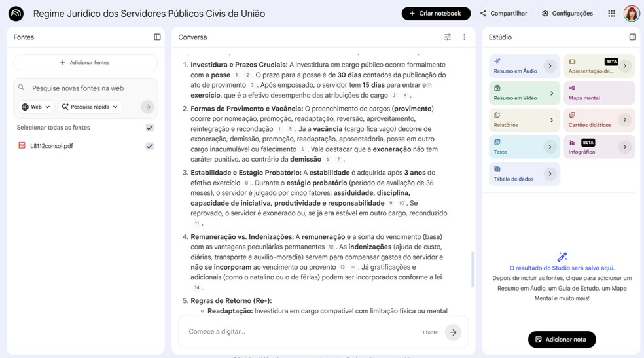Click the 'Fontes' panel heading
Image resolution: width=644 pixels, height=358 pixels.
24,37
